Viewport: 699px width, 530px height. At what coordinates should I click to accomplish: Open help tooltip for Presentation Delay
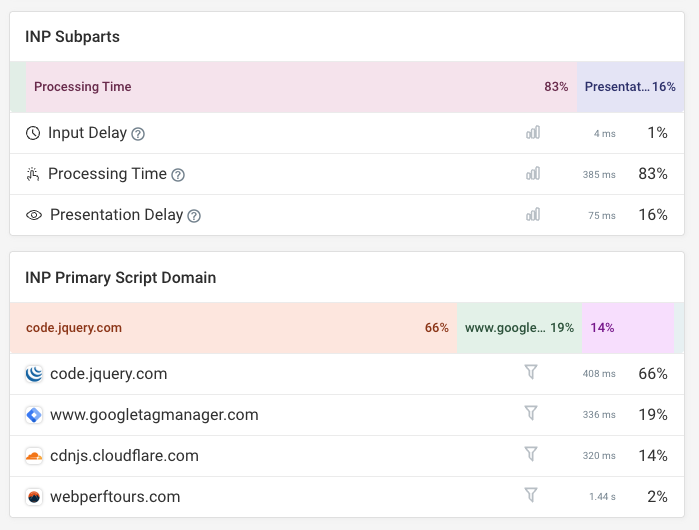point(194,216)
